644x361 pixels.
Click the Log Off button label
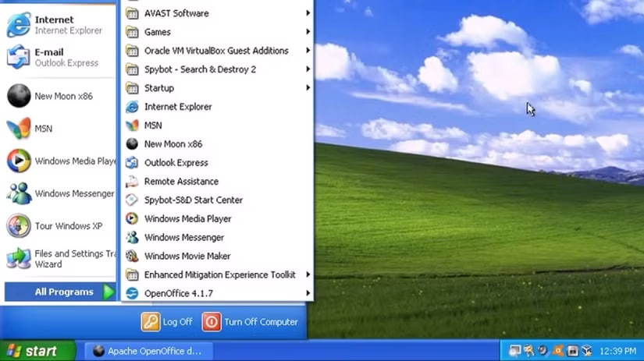click(177, 322)
